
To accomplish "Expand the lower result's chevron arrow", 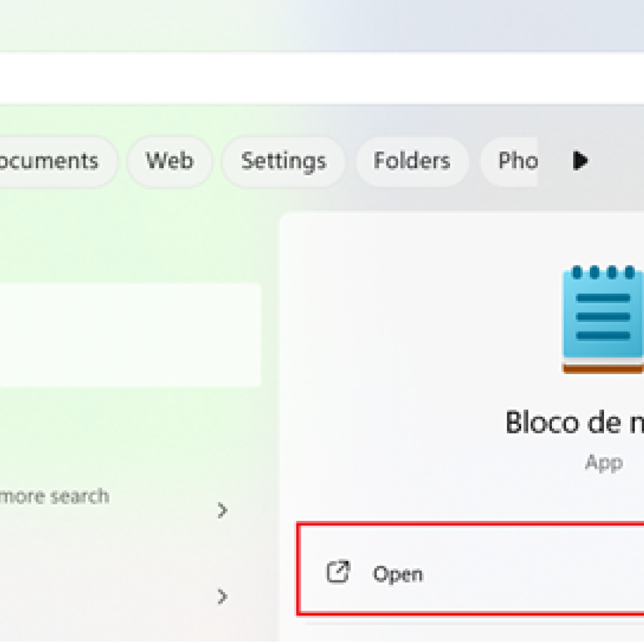I will click(x=222, y=596).
